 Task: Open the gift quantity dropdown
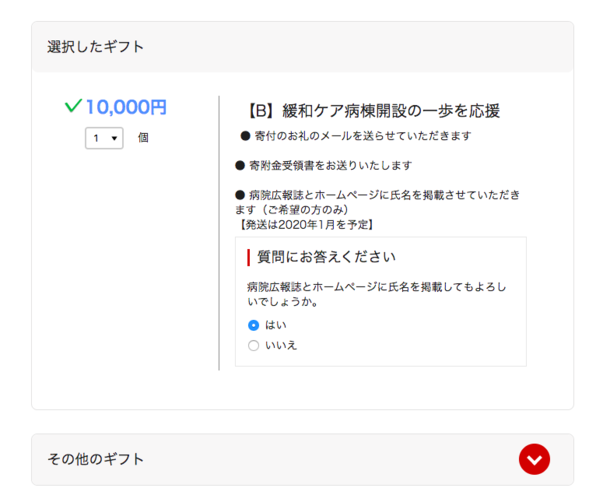click(x=104, y=138)
